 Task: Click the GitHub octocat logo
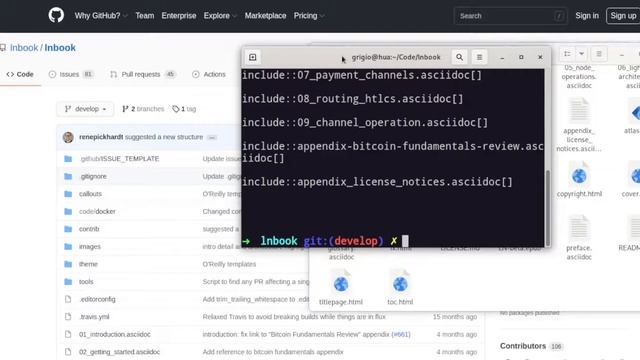(56, 16)
